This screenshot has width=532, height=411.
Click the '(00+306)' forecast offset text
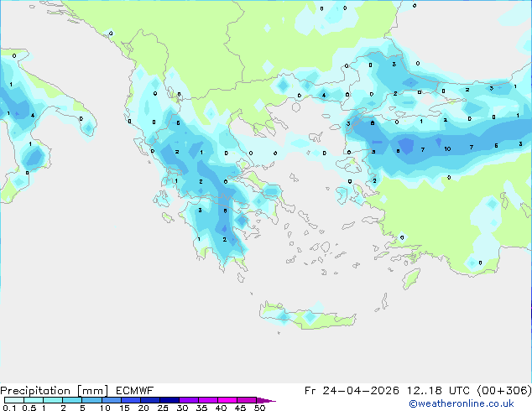(504, 391)
